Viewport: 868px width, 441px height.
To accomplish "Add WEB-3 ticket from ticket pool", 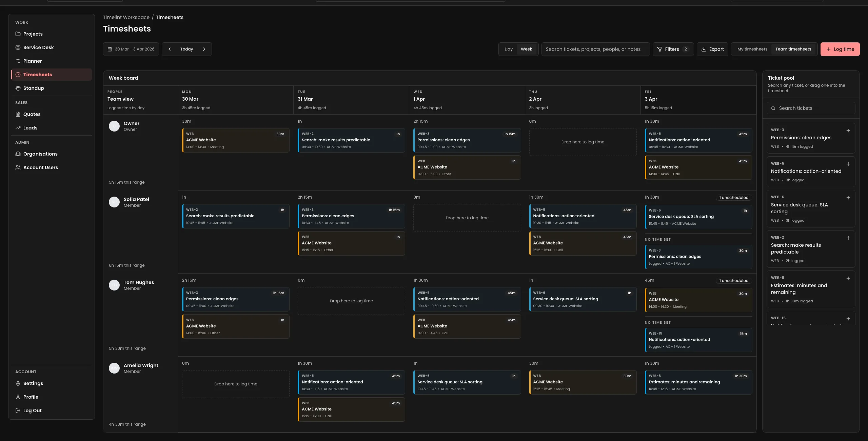I will 848,131.
